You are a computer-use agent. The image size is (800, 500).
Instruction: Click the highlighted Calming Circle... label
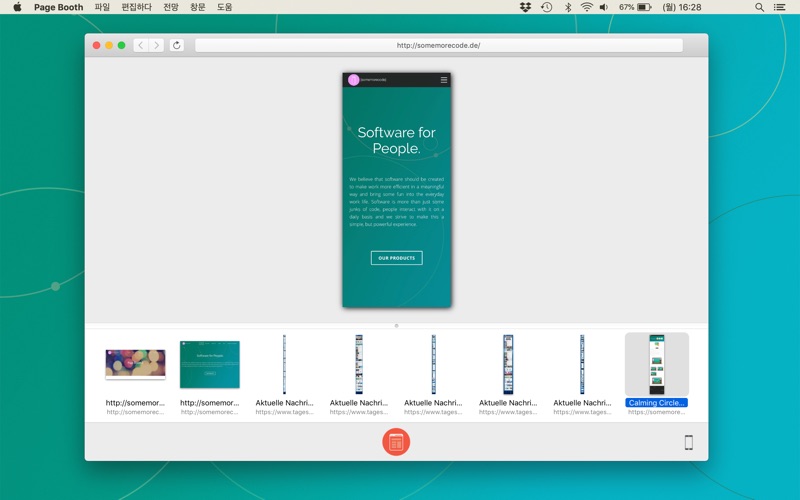pyautogui.click(x=657, y=403)
